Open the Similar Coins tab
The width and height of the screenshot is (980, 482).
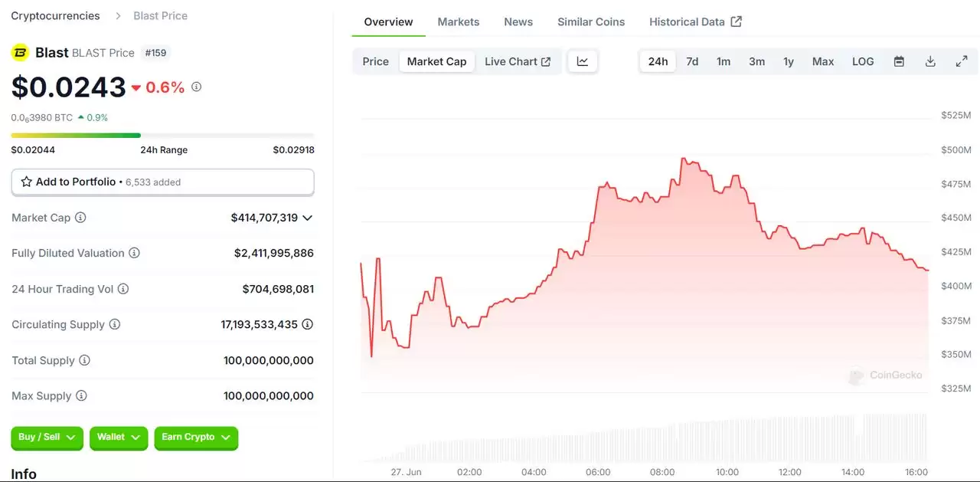click(591, 21)
